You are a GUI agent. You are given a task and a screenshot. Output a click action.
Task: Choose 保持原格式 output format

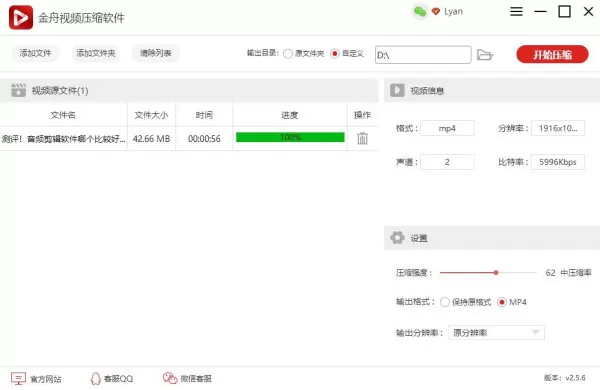(445, 302)
